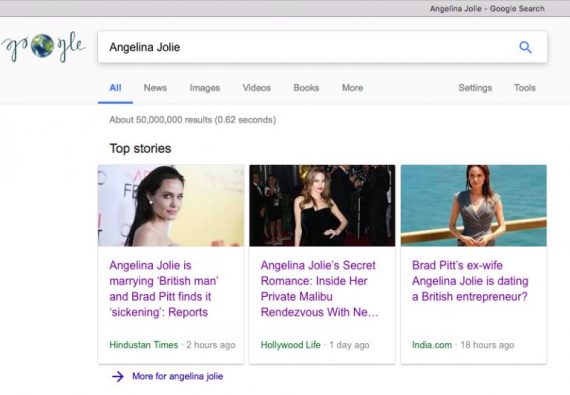Screen dimensions: 570x395
Task: Click the Hollywood Life source label
Action: click(x=290, y=345)
